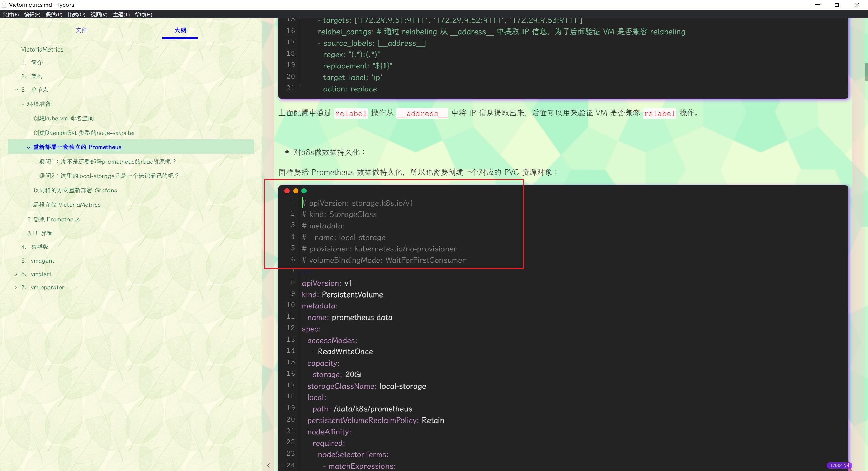868x471 pixels.
Task: Click code line 'nodeAffinity:' in the YAML block
Action: pos(329,432)
